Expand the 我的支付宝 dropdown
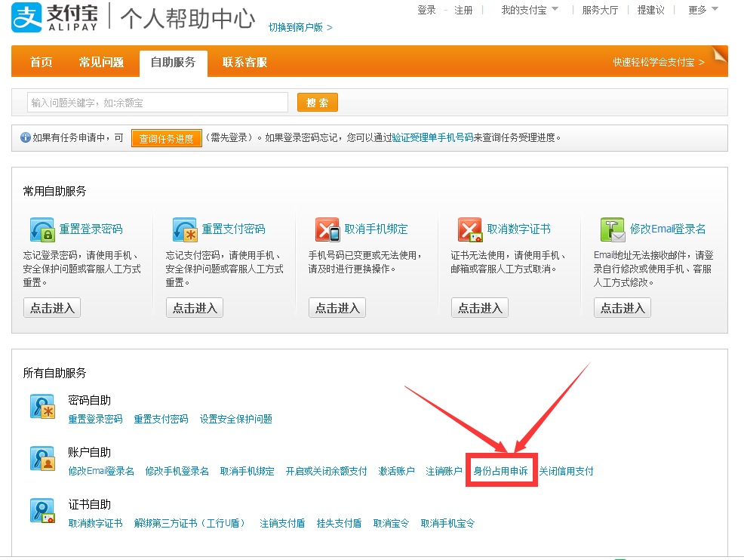Viewport: 744px width, 560px height. (530, 10)
